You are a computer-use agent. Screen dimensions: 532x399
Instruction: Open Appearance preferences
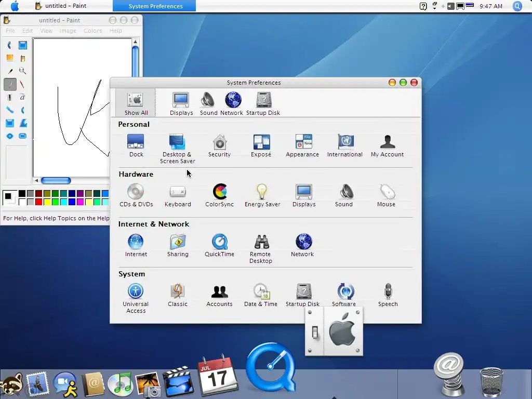click(x=302, y=145)
